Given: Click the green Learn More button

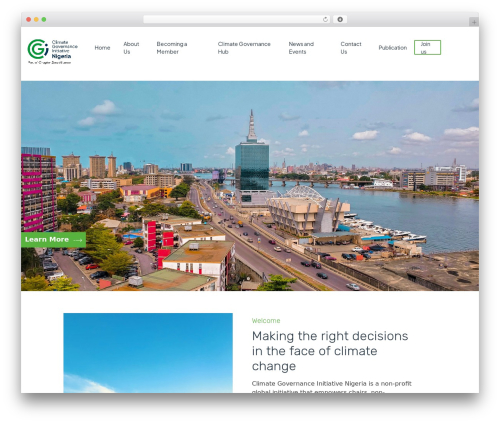Looking at the screenshot, I should point(53,240).
